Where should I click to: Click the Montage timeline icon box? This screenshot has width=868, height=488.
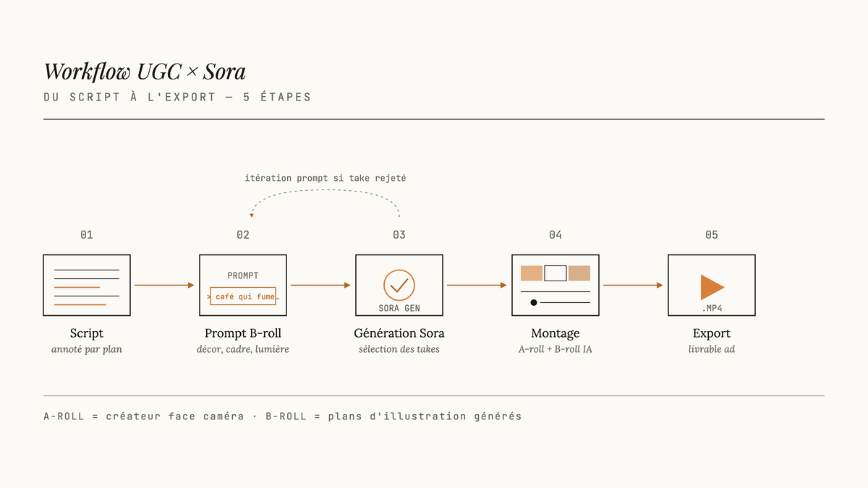(x=556, y=285)
